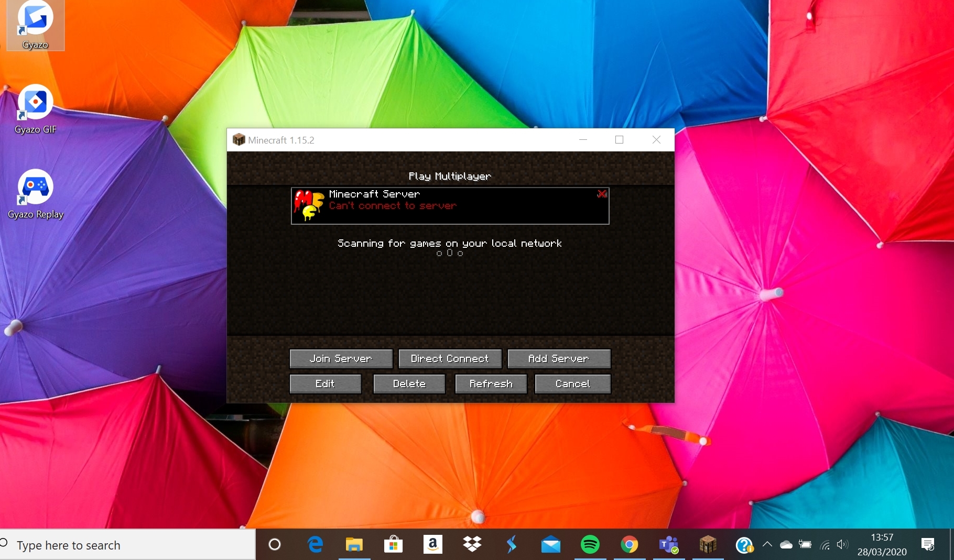Open Microsoft Store from the taskbar
The width and height of the screenshot is (954, 560).
(x=393, y=545)
